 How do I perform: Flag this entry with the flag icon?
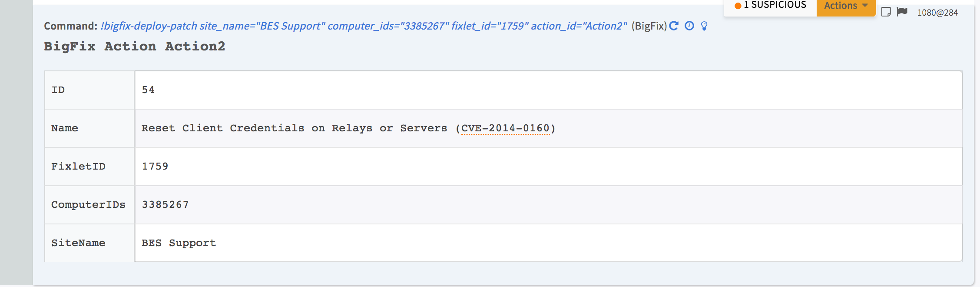[x=902, y=12]
